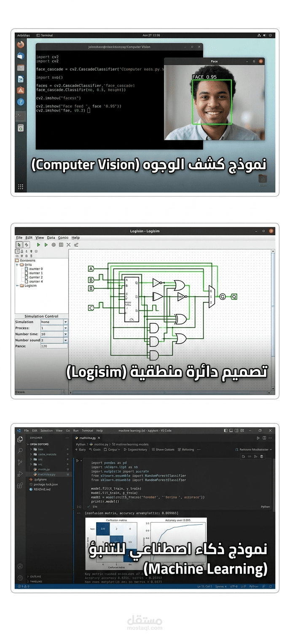This screenshot has height=644, width=290.
Task: Open the kernel selector at the toolbar's right
Action: click(x=252, y=449)
